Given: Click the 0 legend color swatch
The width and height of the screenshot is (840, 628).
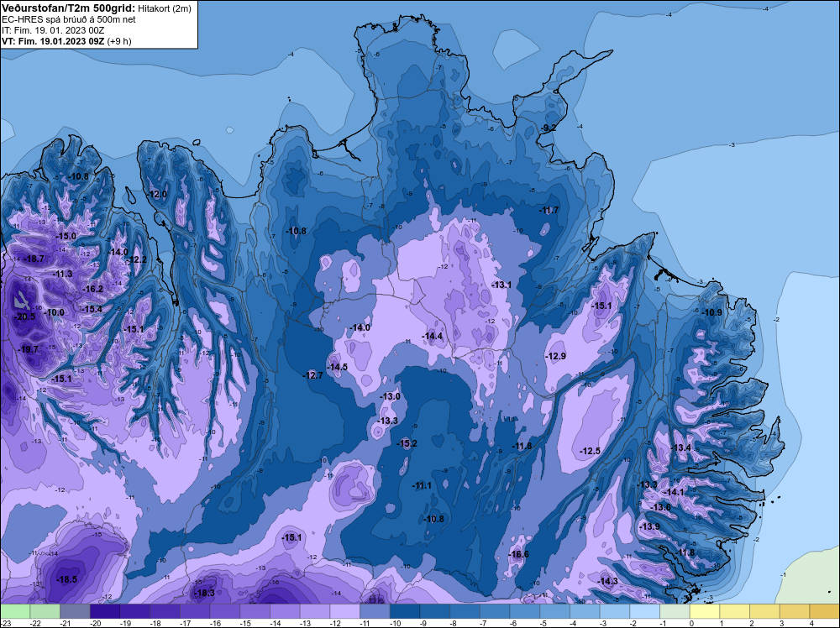Looking at the screenshot, I should (705, 611).
